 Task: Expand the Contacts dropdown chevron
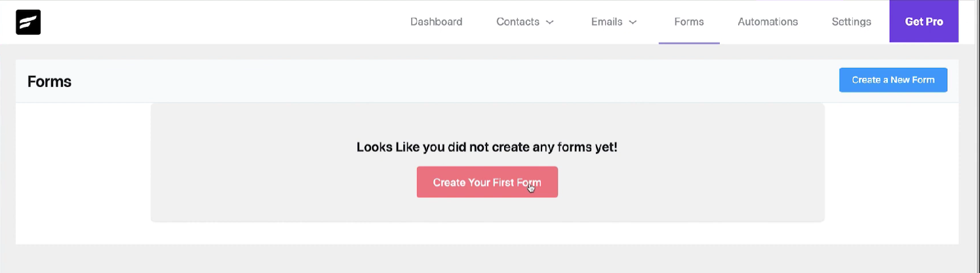[550, 22]
